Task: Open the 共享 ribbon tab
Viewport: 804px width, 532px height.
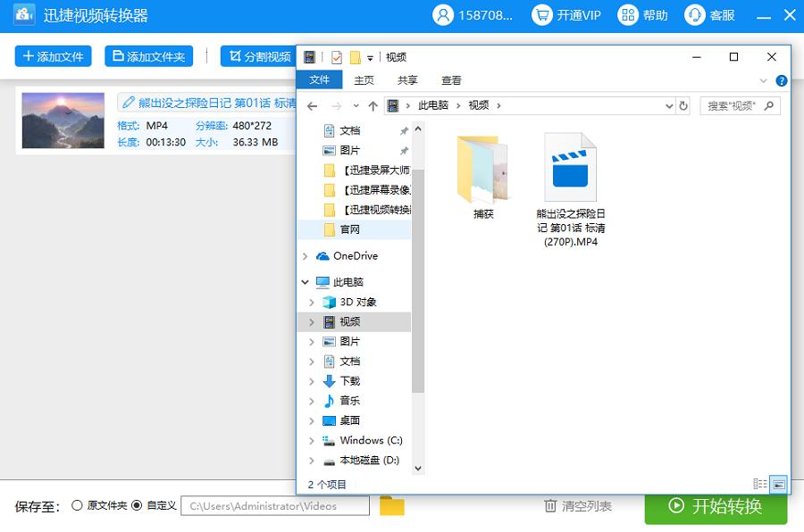Action: [407, 80]
